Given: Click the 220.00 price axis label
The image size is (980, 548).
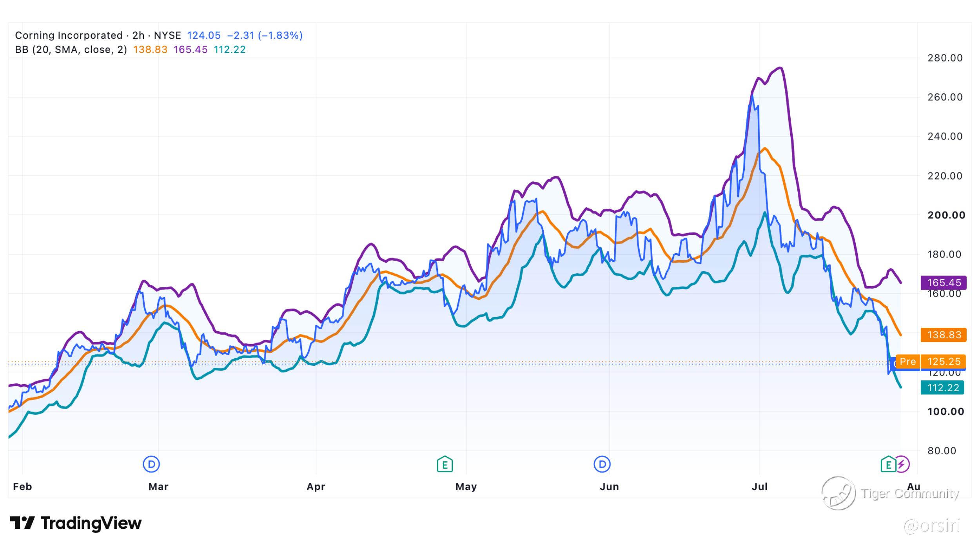Looking at the screenshot, I should (x=945, y=176).
